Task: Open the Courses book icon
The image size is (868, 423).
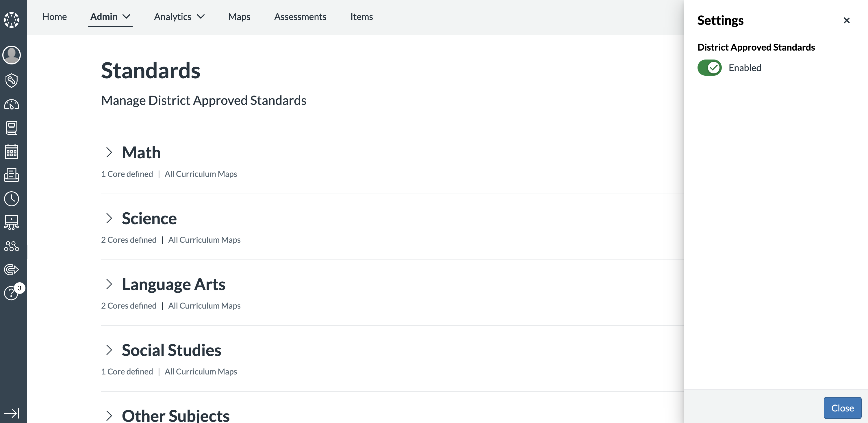Action: coord(12,128)
